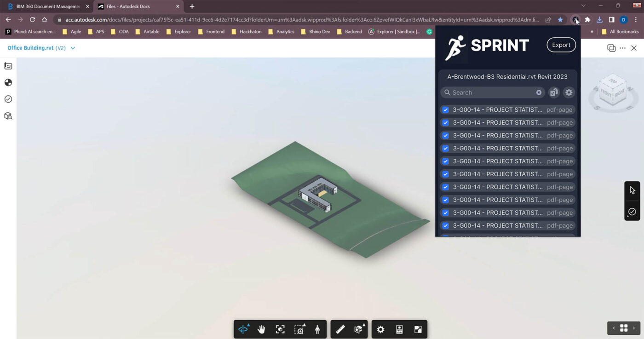The height and width of the screenshot is (339, 644).
Task: Open Sprint extension settings gear
Action: tap(569, 92)
